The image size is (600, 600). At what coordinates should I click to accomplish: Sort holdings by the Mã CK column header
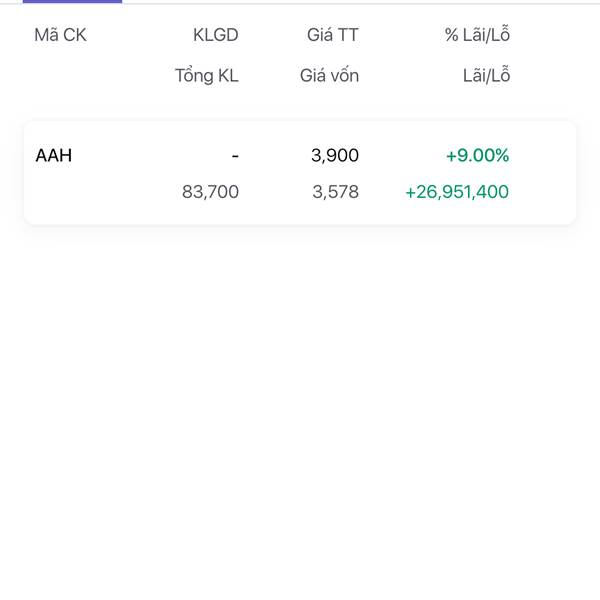point(60,35)
